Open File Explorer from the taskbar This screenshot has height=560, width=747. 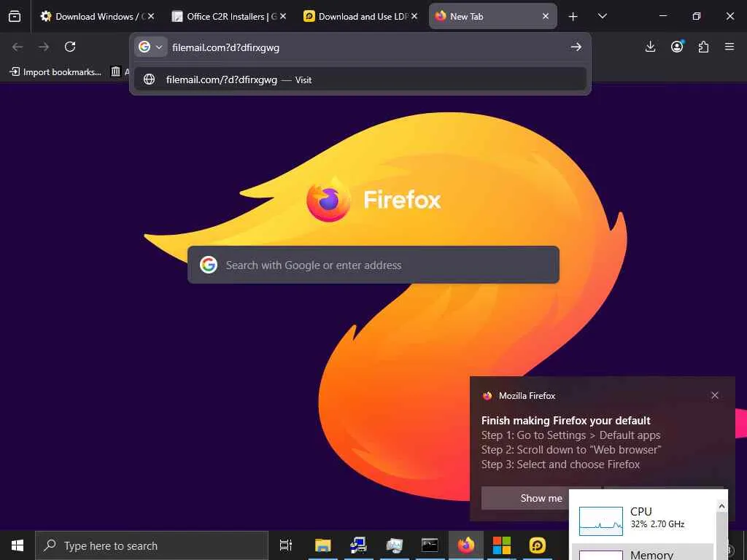coord(322,545)
